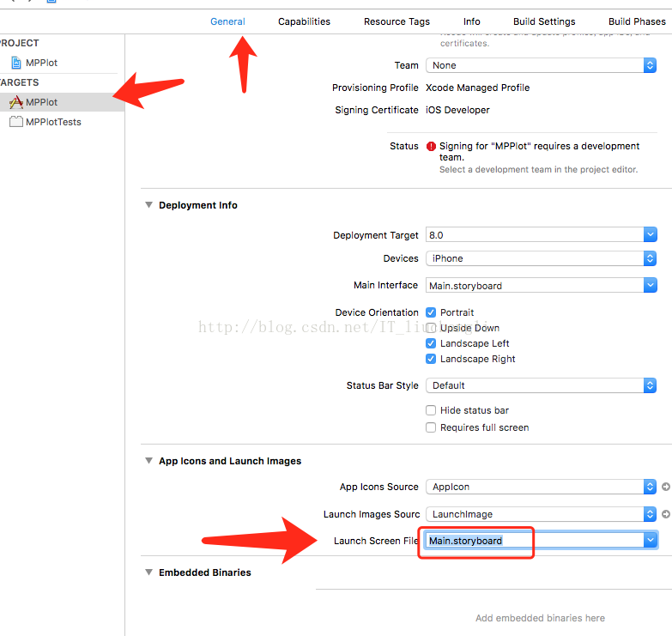This screenshot has height=636, width=672.
Task: Open the Build Phases tab
Action: click(x=638, y=21)
